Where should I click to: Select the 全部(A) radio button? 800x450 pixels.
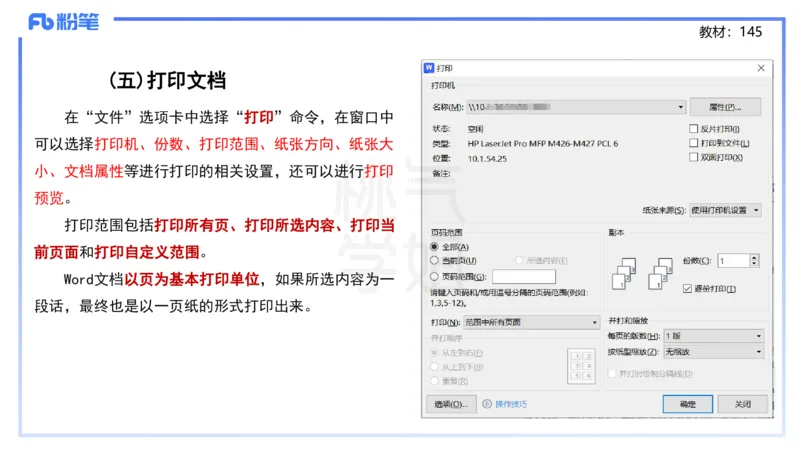click(434, 247)
